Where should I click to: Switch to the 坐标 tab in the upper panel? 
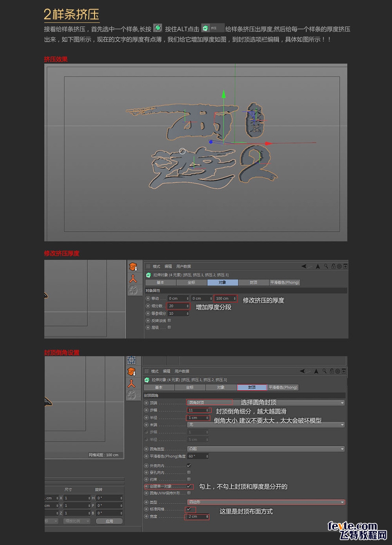pyautogui.click(x=191, y=283)
